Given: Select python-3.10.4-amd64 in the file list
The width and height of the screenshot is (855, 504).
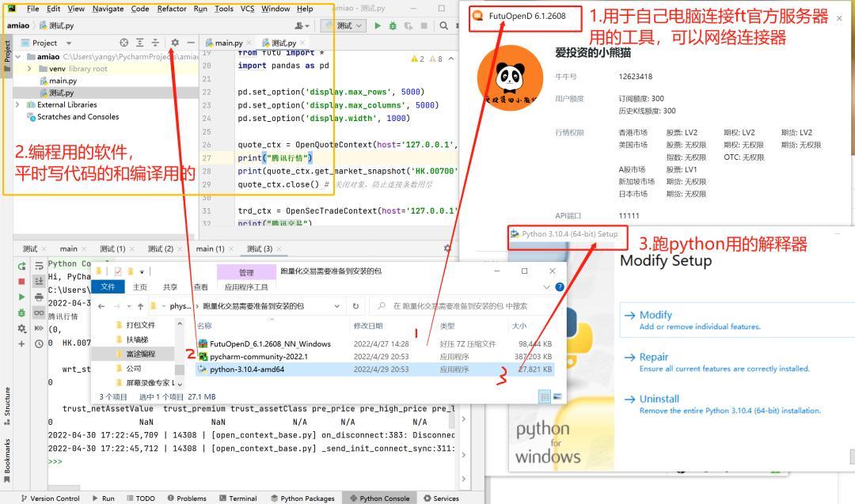Looking at the screenshot, I should click(245, 368).
